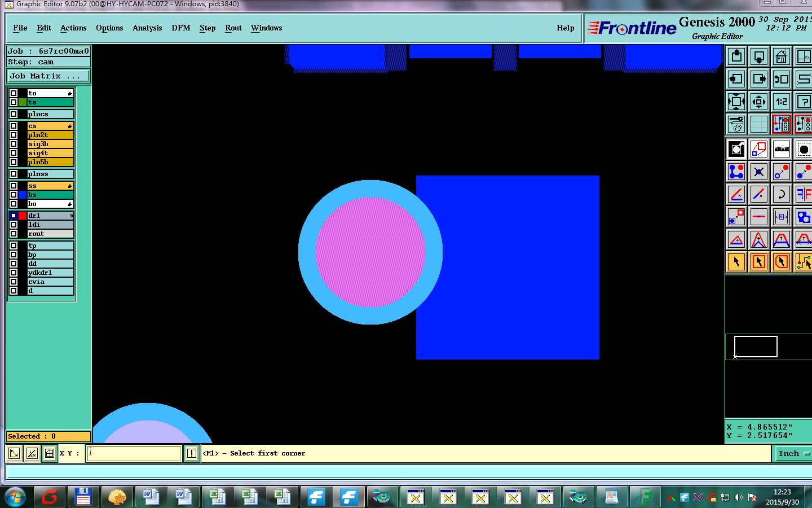Select the polygon select arrow tool
This screenshot has width=812, height=508.
pyautogui.click(x=782, y=262)
